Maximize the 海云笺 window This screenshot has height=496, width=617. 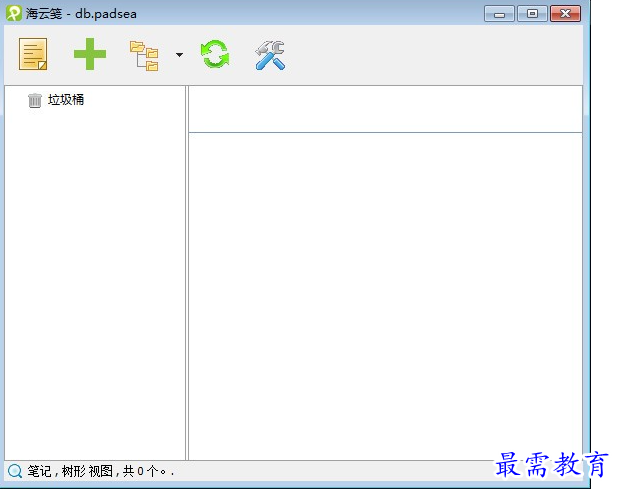tap(532, 14)
